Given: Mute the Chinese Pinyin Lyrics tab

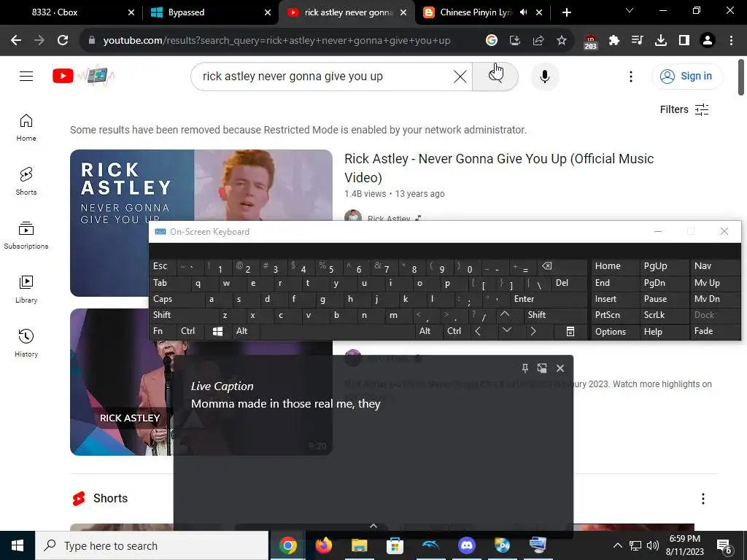Looking at the screenshot, I should click(x=524, y=12).
